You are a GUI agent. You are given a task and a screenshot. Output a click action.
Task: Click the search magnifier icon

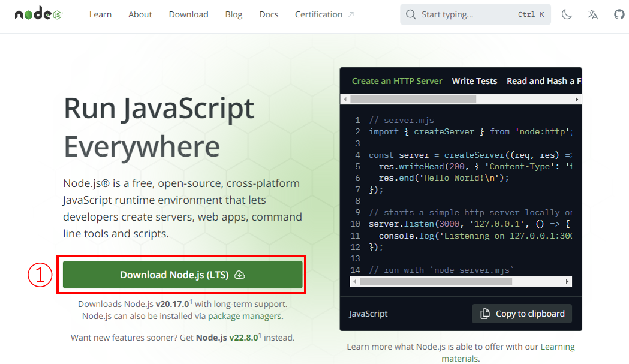pyautogui.click(x=411, y=14)
